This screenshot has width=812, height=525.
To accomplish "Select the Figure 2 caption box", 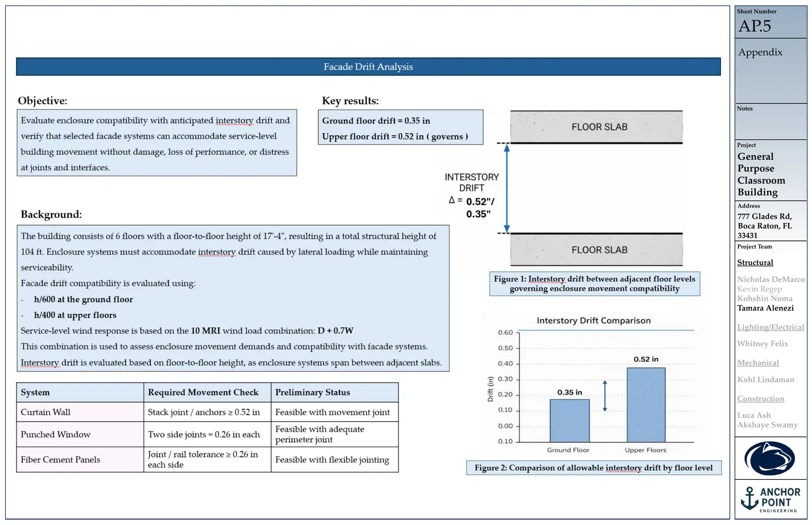I will [594, 468].
